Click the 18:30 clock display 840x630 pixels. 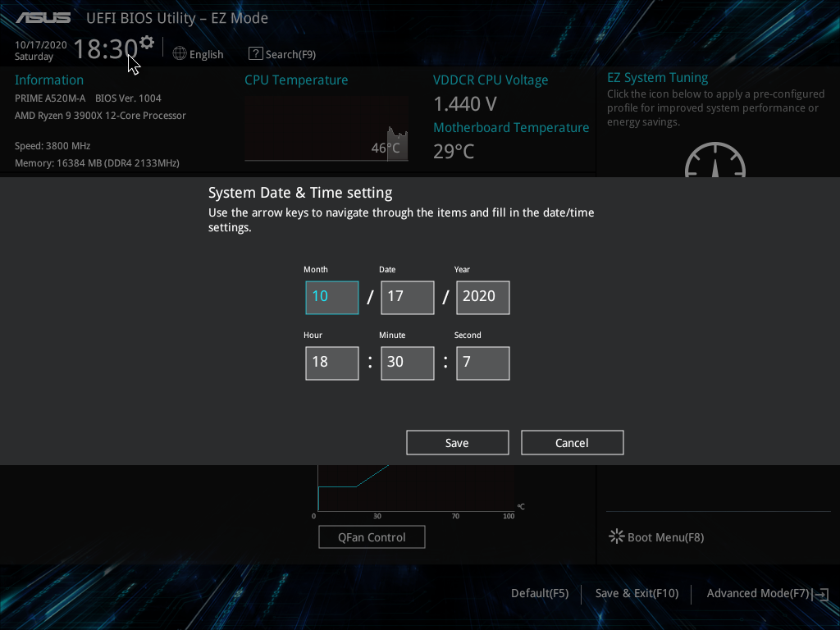pyautogui.click(x=106, y=48)
